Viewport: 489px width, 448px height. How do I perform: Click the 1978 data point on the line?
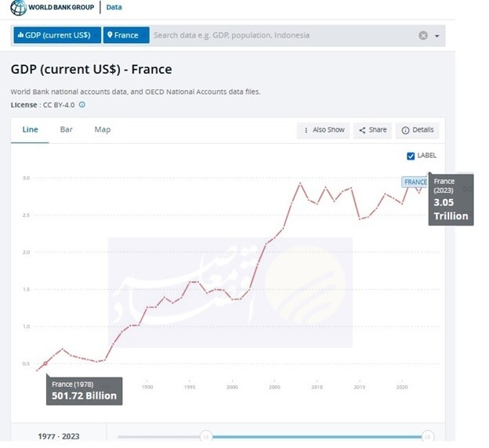[45, 363]
